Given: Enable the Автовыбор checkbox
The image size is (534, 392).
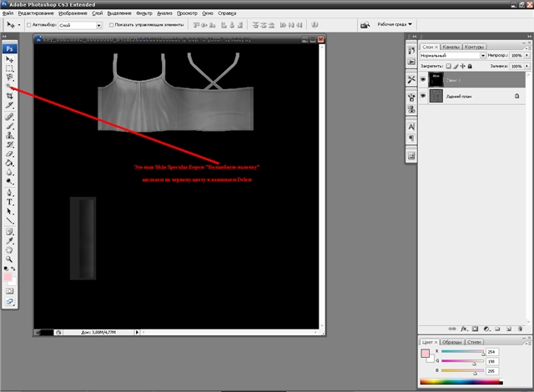Looking at the screenshot, I should click(30, 25).
